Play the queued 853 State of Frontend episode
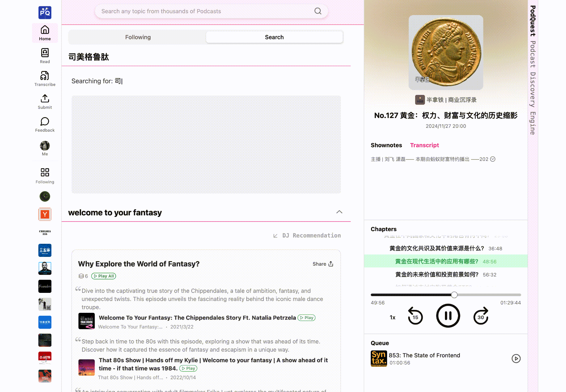 pos(516,359)
